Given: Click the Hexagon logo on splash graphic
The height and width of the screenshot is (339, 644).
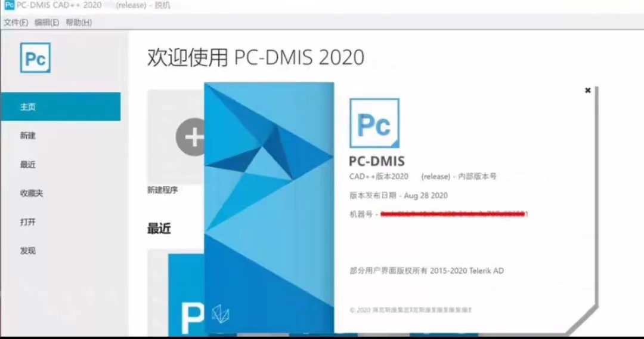Looking at the screenshot, I should [221, 315].
